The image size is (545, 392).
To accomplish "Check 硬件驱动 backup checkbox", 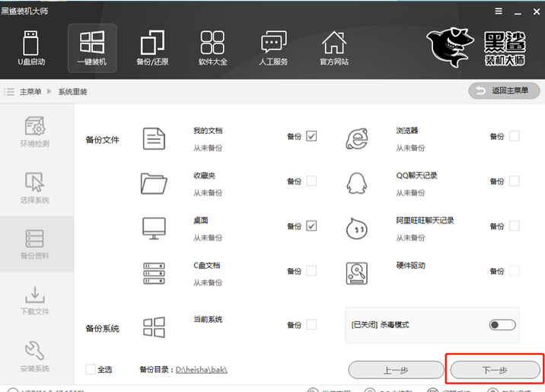I will [x=514, y=271].
